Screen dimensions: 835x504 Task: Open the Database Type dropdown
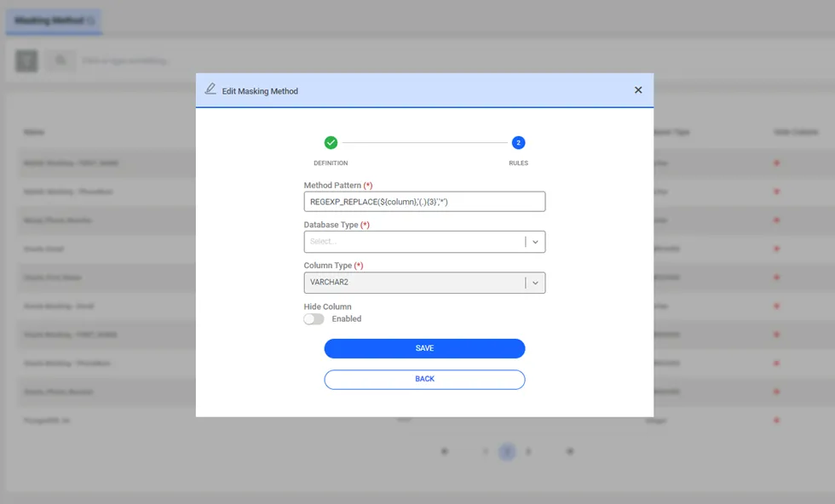[424, 242]
